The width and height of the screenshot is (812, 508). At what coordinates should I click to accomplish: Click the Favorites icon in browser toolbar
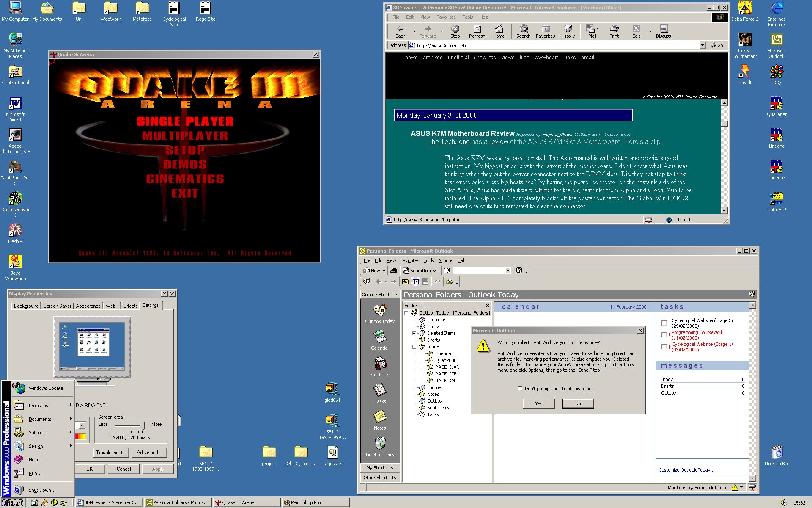point(546,30)
